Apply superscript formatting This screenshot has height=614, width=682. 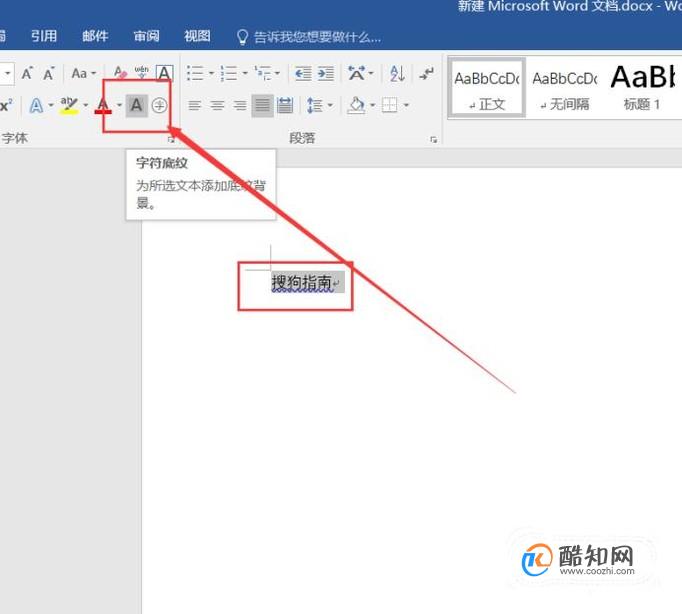[x=7, y=106]
